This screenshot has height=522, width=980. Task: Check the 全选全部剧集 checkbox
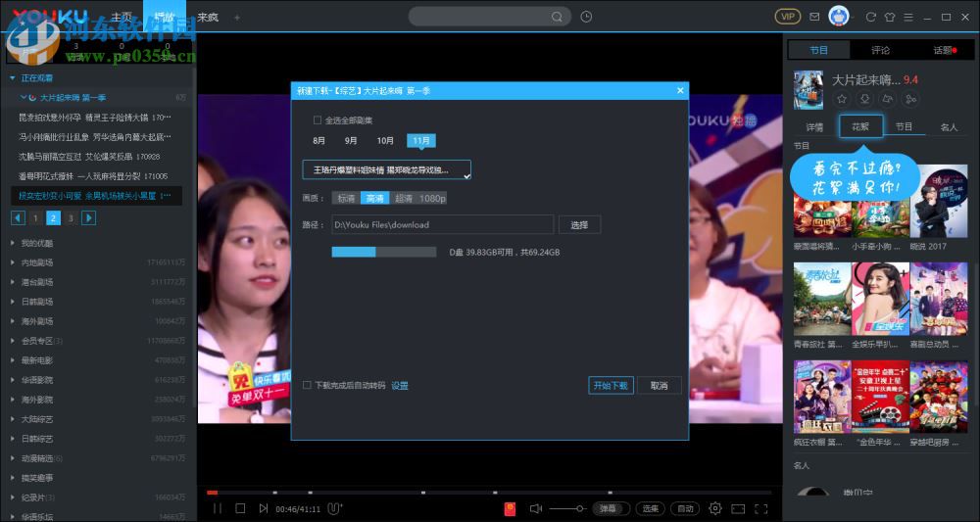pyautogui.click(x=317, y=120)
